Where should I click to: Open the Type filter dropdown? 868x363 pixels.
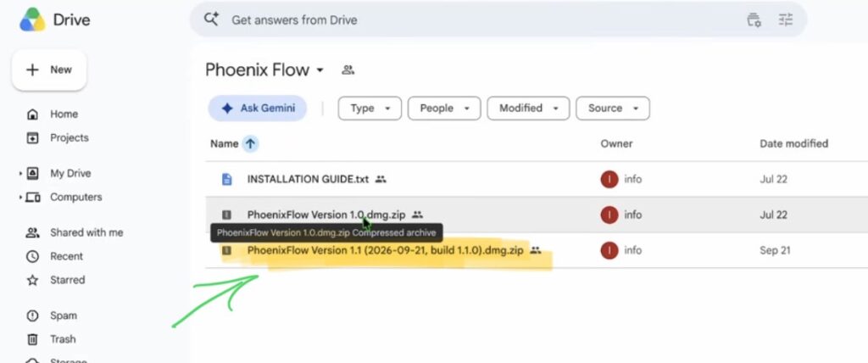pos(370,108)
